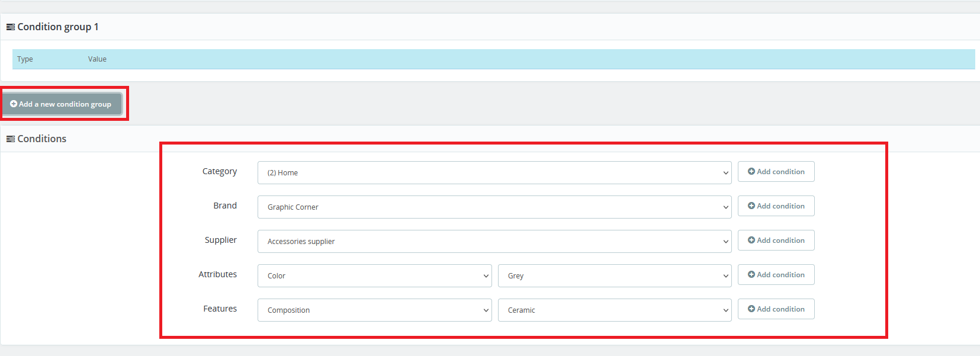Image resolution: width=980 pixels, height=356 pixels.
Task: Click the Value column header
Action: (97, 59)
